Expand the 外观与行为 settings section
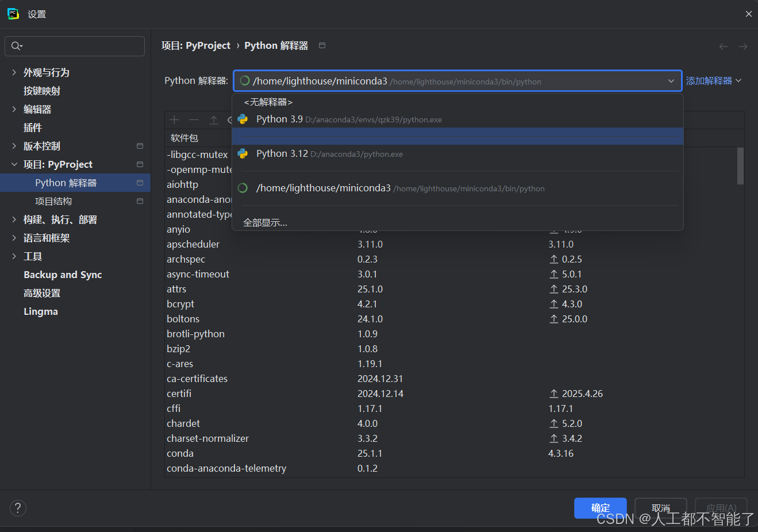This screenshot has height=532, width=758. click(14, 72)
